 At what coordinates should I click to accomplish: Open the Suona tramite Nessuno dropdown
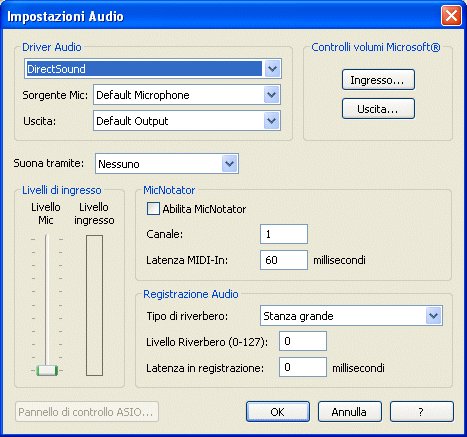pos(167,164)
